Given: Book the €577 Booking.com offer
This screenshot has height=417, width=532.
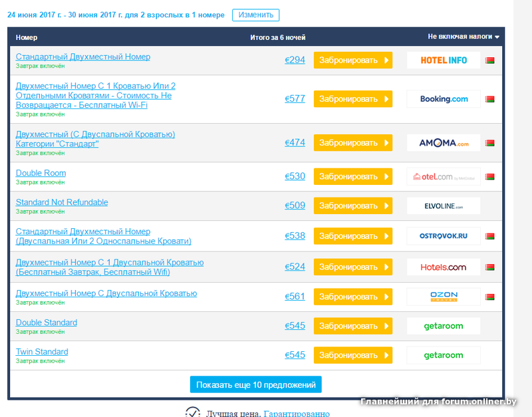Looking at the screenshot, I should pos(352,99).
